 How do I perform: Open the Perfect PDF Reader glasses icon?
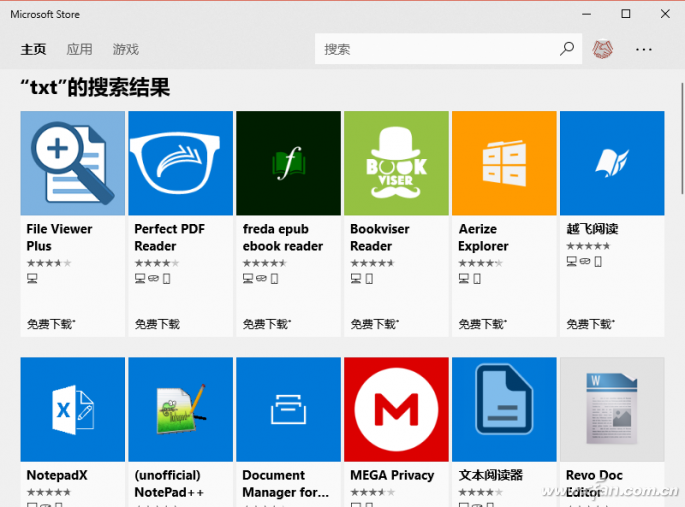tap(180, 163)
